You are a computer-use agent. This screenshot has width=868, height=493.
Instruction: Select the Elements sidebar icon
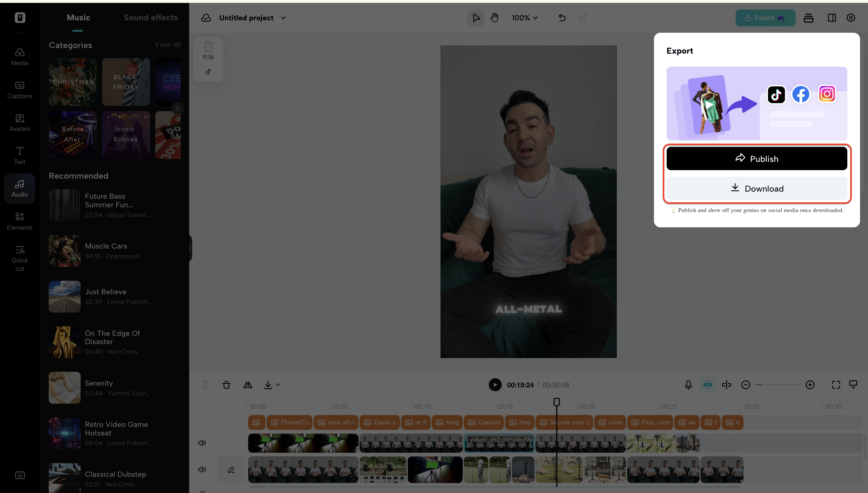[x=20, y=221]
